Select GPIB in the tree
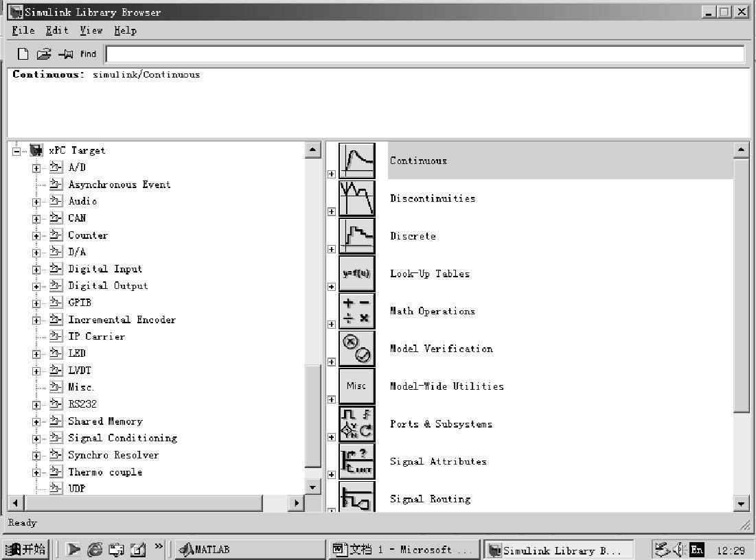Image resolution: width=756 pixels, height=560 pixels. [x=80, y=303]
